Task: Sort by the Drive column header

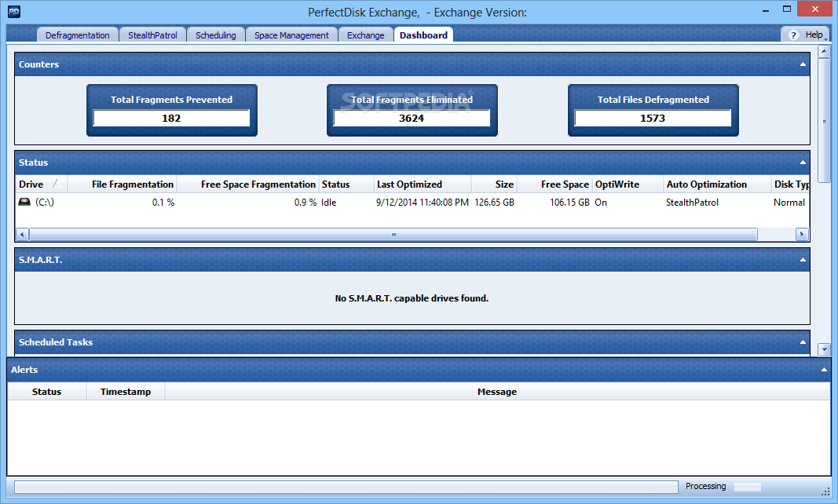Action: coord(41,184)
